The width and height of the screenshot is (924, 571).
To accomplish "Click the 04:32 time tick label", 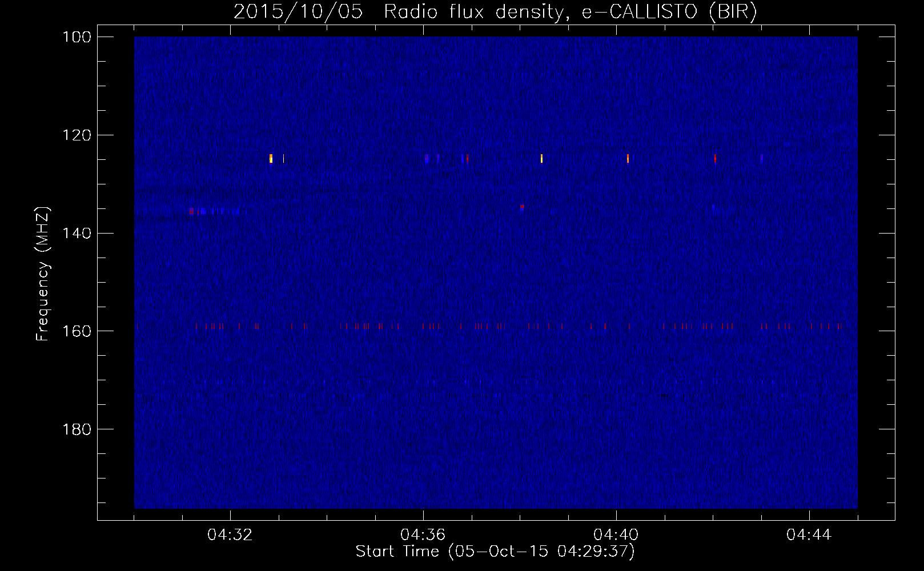I will (230, 535).
